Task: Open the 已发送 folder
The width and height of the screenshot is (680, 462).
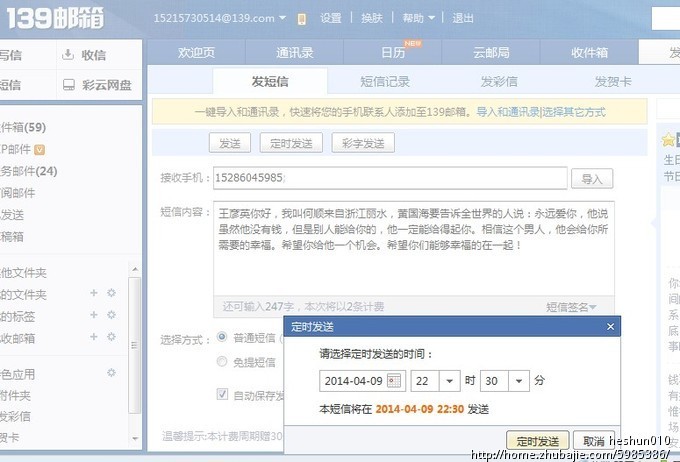Action: pos(11,214)
